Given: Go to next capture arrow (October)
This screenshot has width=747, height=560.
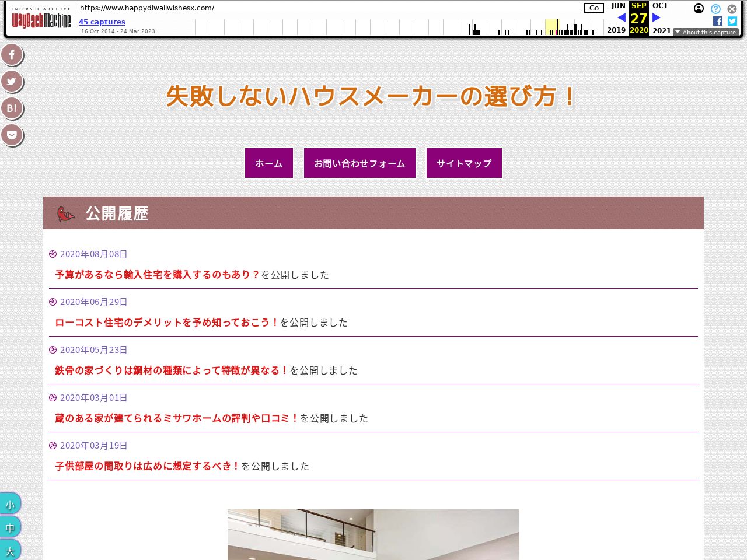Looking at the screenshot, I should click(x=657, y=17).
